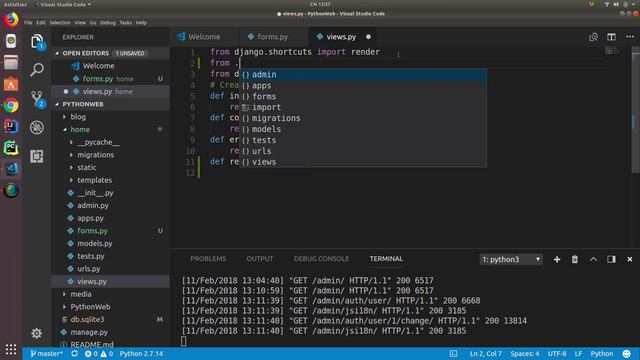This screenshot has height=360, width=640.
Task: Open the Explorer view in activity bar
Action: [x=37, y=42]
